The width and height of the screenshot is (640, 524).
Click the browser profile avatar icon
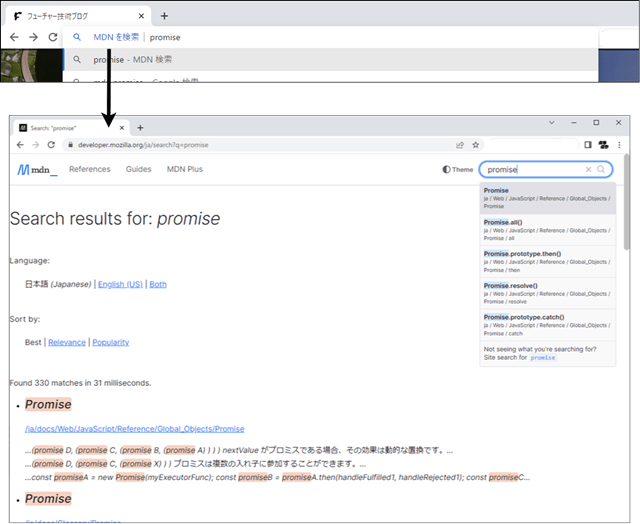point(604,145)
